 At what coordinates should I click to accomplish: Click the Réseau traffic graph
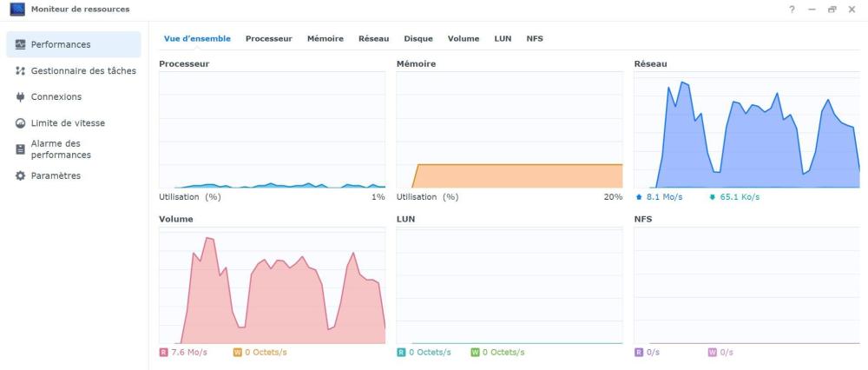[x=746, y=129]
